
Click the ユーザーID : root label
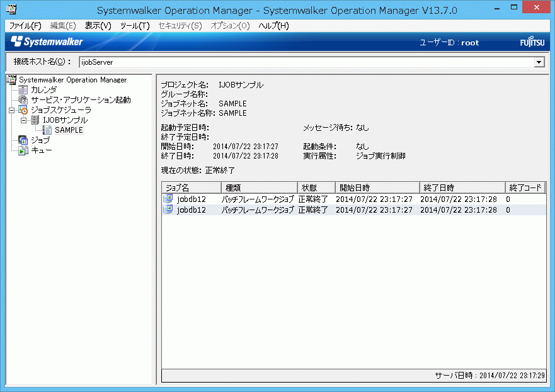tap(449, 42)
